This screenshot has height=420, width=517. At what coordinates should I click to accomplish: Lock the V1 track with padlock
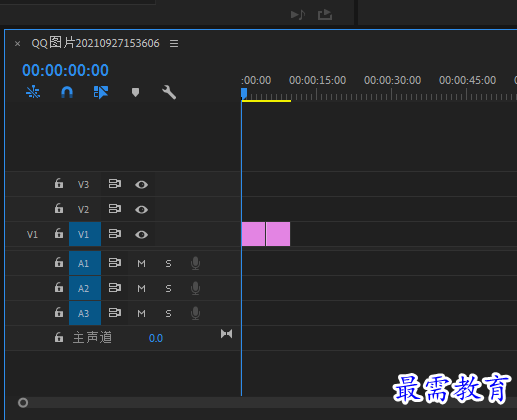(x=59, y=233)
